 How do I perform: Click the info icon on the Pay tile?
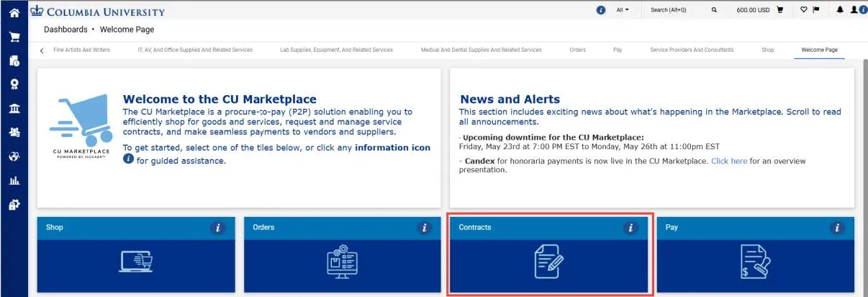click(836, 228)
